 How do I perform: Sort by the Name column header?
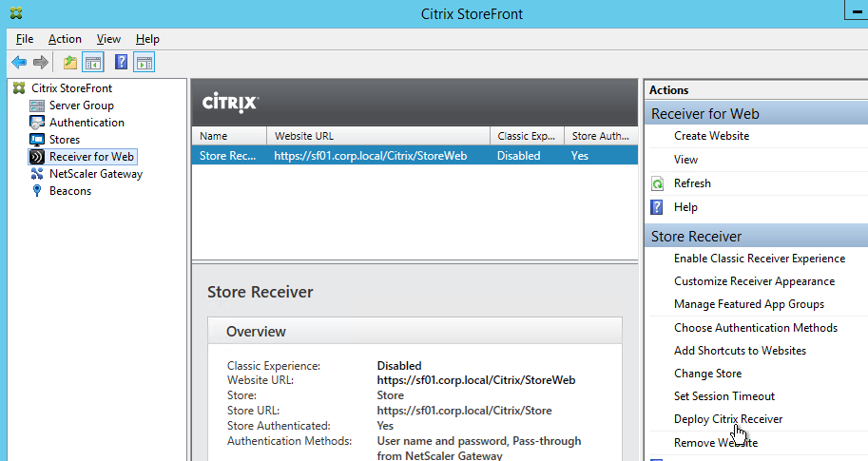tap(229, 136)
